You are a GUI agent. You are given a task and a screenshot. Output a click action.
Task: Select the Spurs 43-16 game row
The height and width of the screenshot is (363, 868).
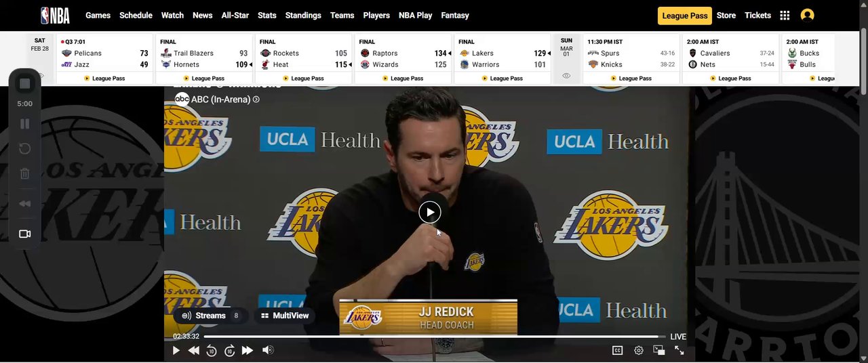click(x=631, y=54)
